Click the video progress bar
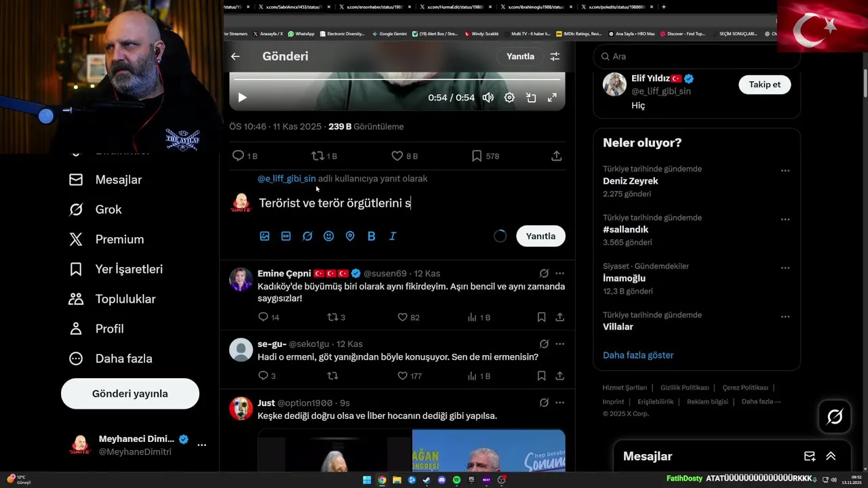 click(x=397, y=79)
